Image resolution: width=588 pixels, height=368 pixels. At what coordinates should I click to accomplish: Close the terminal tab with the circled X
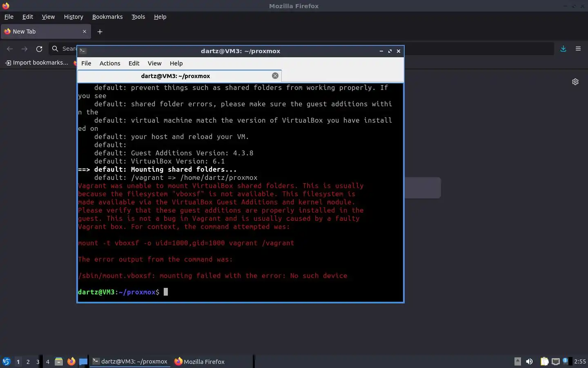click(275, 76)
